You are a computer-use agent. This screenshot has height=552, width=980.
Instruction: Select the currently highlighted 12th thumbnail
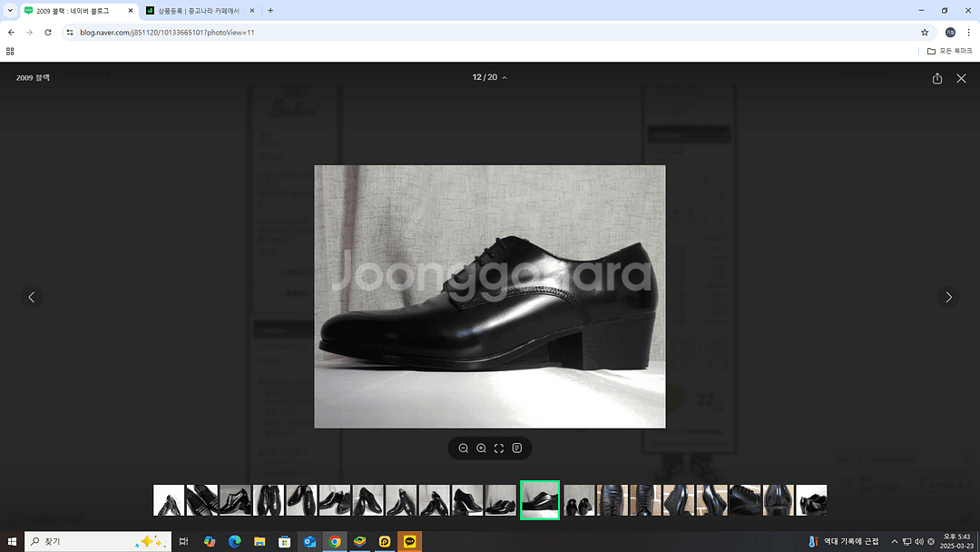[540, 500]
